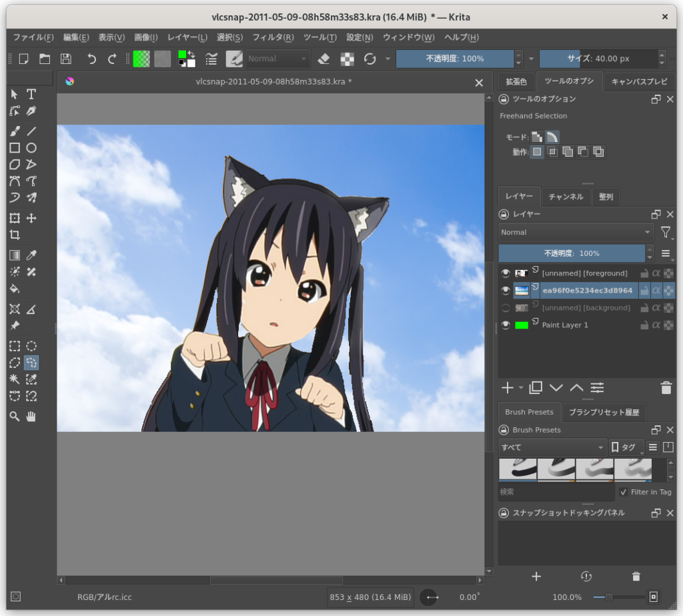This screenshot has height=616, width=683.
Task: Select the Text tool
Action: pyautogui.click(x=31, y=94)
